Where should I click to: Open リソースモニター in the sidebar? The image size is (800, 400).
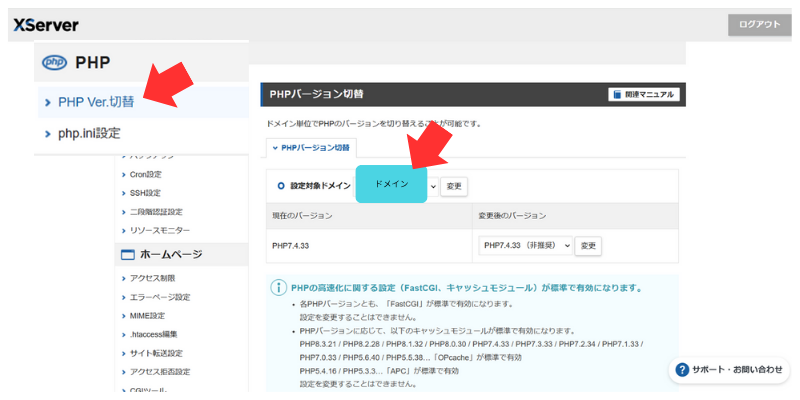pos(160,231)
